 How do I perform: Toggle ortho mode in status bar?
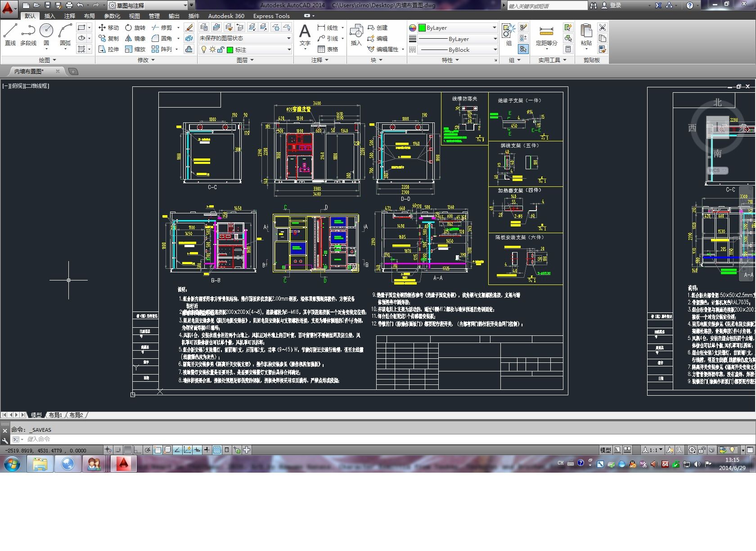click(137, 450)
